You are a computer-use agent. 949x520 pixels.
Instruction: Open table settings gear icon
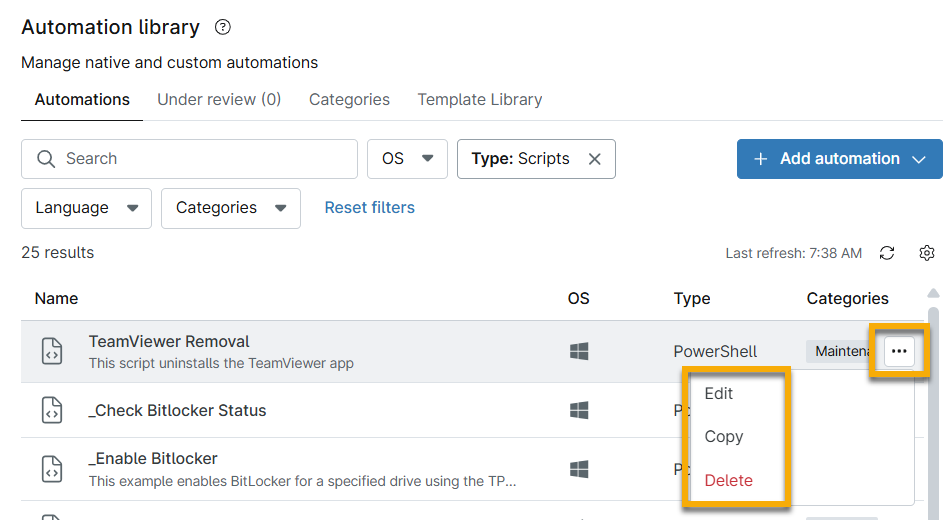(x=927, y=253)
